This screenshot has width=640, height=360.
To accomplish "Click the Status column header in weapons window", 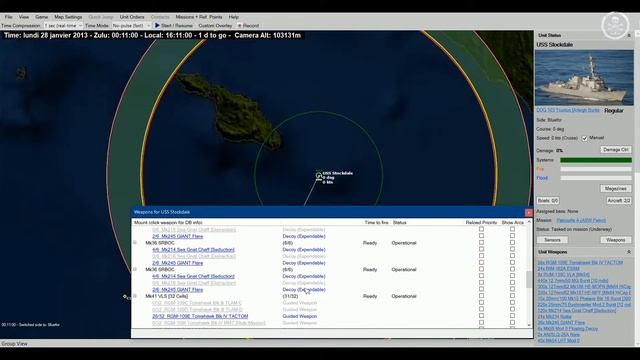I will (399, 222).
